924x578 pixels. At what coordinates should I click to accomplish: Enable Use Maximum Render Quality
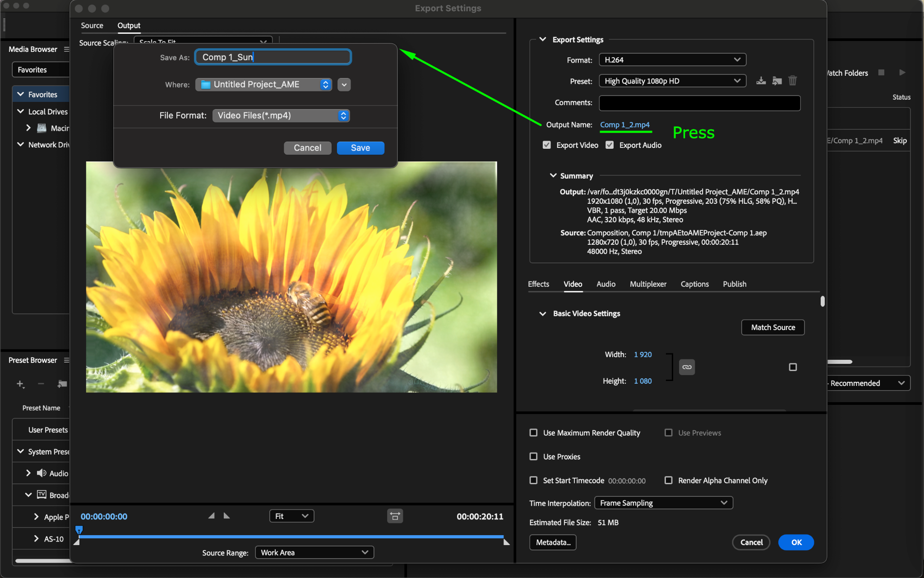(x=533, y=433)
